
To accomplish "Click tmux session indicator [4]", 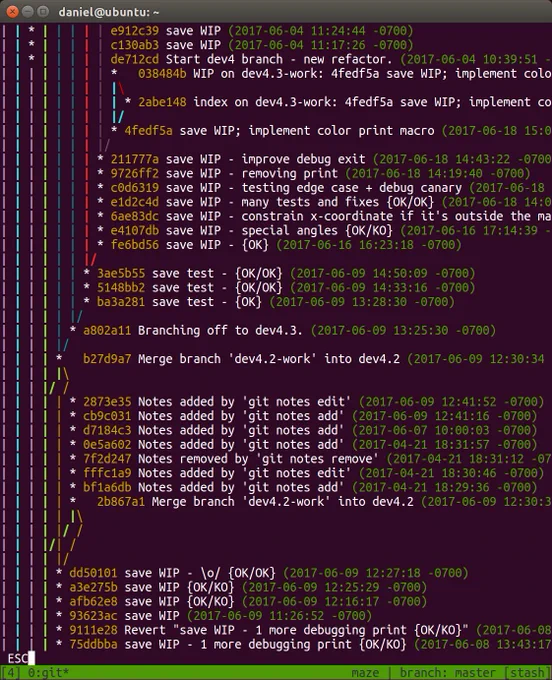I will point(11,673).
